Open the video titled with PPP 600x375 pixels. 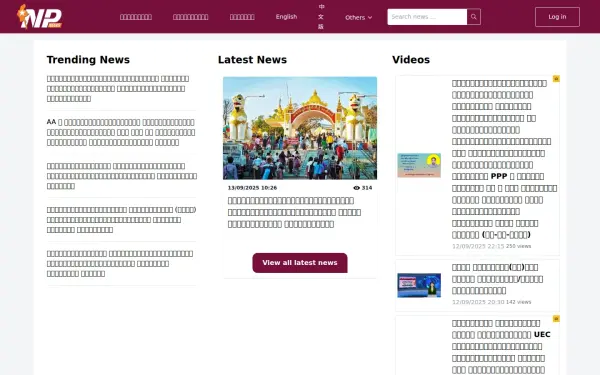point(504,159)
